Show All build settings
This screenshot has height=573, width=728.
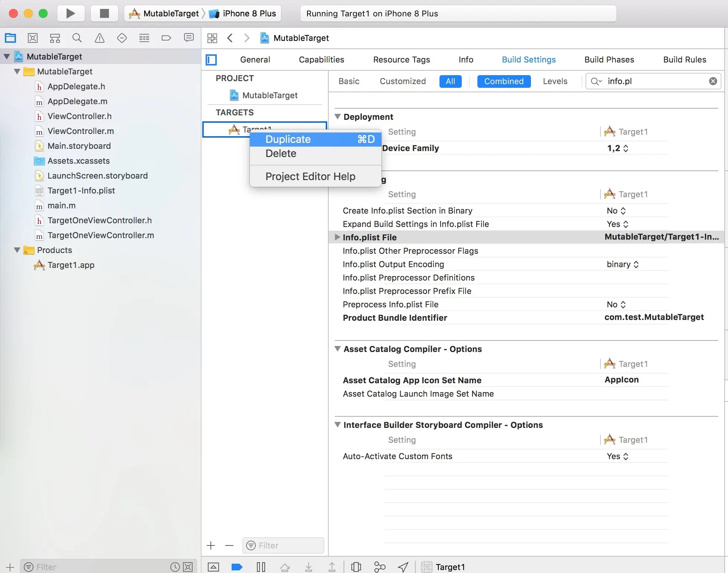pyautogui.click(x=450, y=81)
